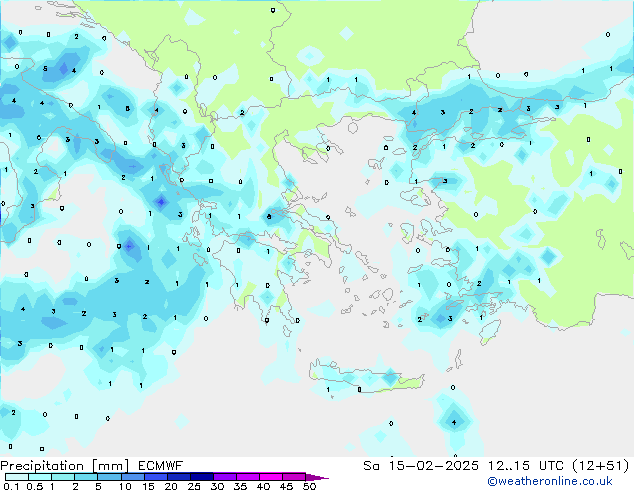The height and width of the screenshot is (490, 634).
Task: Click the 'Precipitation' title text
Action: 42,466
